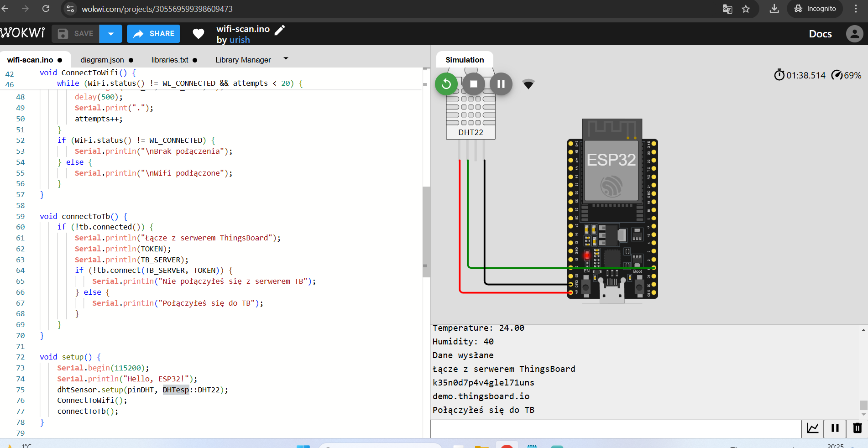Click line number 59 in the editor
This screenshot has height=448, width=868.
click(x=21, y=216)
